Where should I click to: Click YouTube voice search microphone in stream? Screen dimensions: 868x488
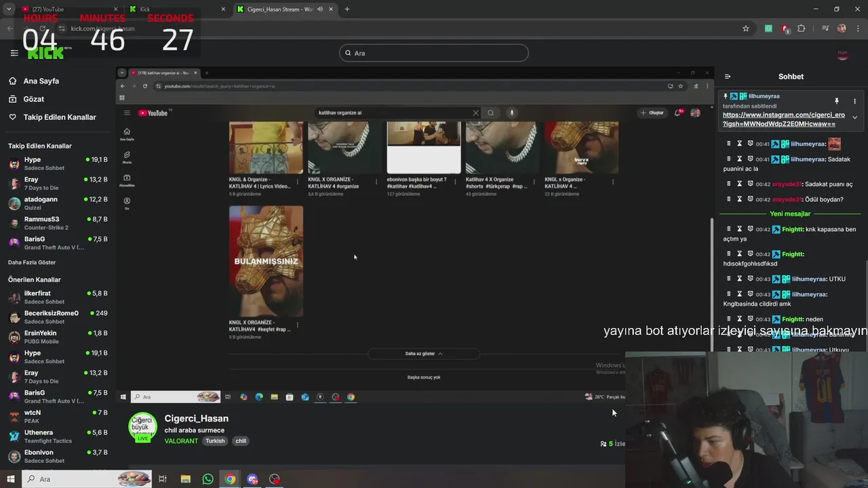point(512,113)
